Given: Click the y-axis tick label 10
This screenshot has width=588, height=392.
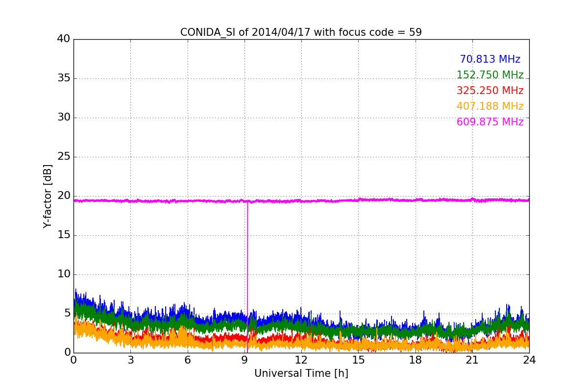Looking at the screenshot, I should 64,274.
